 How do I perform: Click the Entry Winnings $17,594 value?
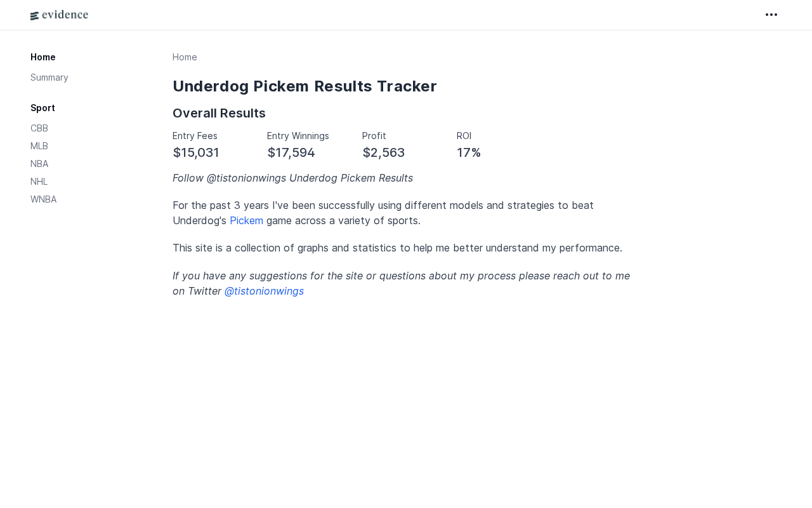pyautogui.click(x=291, y=152)
